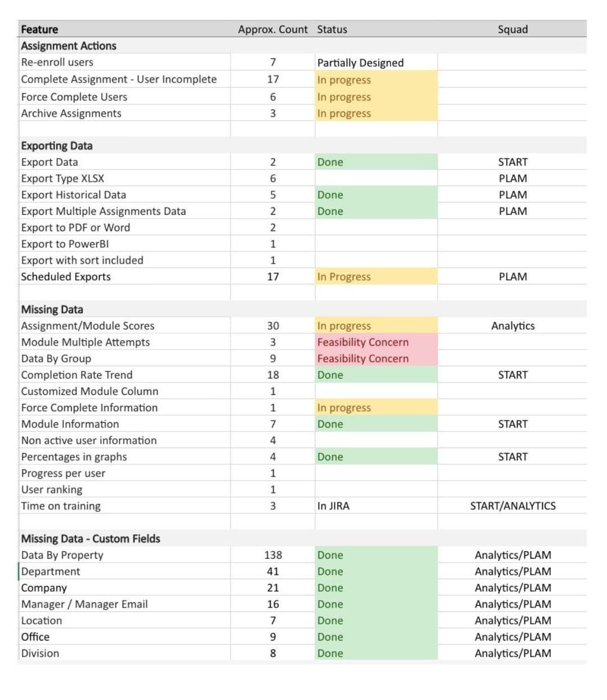Click the Scheduled Exports In Progress status

(376, 277)
